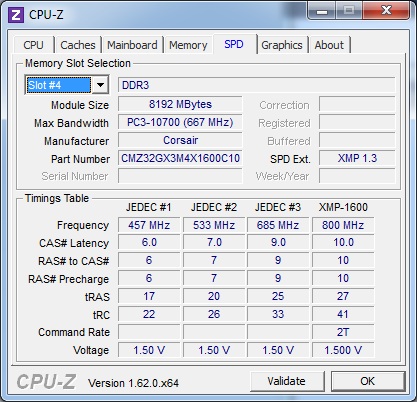The height and width of the screenshot is (402, 417).
Task: Click the 1.500 V XMP voltage cell
Action: tap(343, 350)
